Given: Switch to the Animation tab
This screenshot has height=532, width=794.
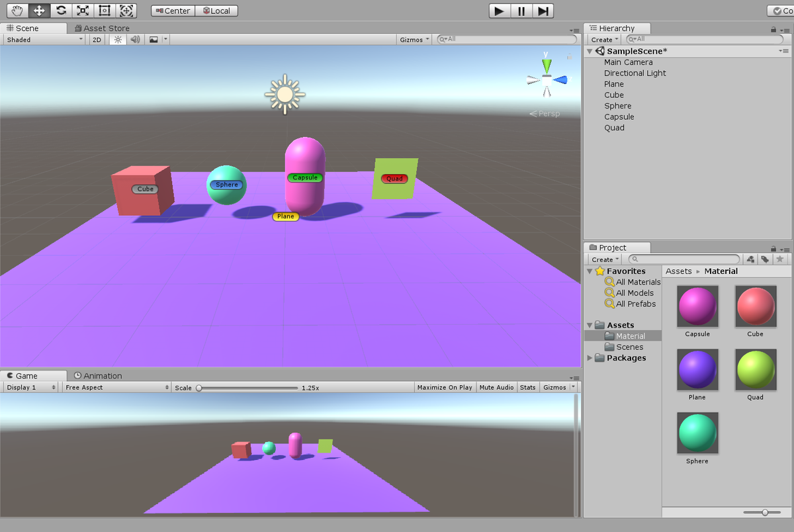Looking at the screenshot, I should (x=98, y=376).
